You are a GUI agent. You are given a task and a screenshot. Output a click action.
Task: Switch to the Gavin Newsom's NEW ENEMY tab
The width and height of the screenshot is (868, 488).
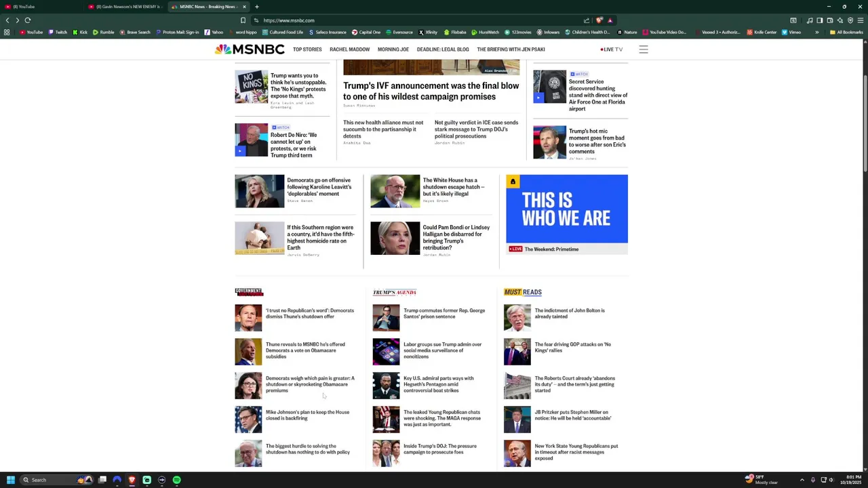tap(125, 7)
